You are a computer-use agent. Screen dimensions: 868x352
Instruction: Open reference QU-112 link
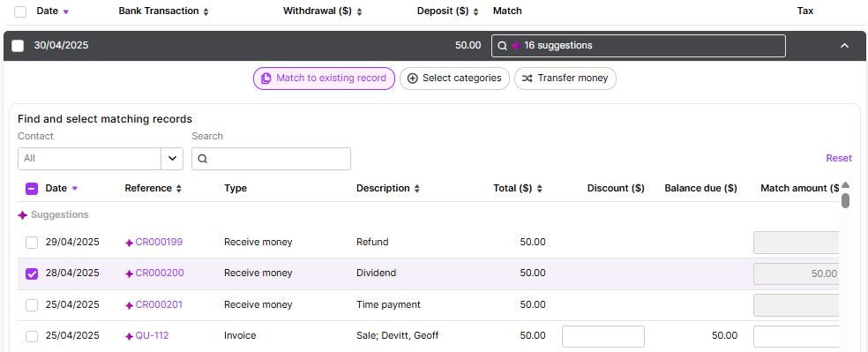(x=153, y=335)
